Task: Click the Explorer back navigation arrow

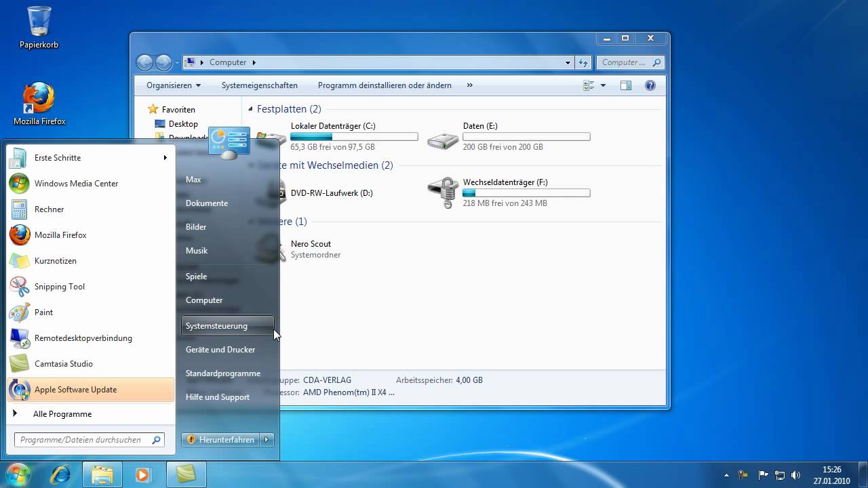Action: (144, 62)
